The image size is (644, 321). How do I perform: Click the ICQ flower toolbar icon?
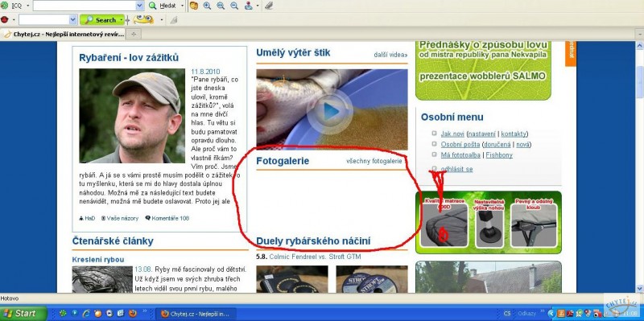(5, 6)
